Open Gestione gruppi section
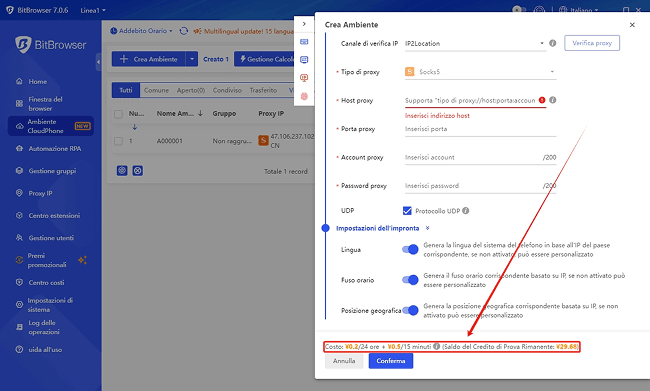This screenshot has height=391, width=650. click(x=52, y=171)
